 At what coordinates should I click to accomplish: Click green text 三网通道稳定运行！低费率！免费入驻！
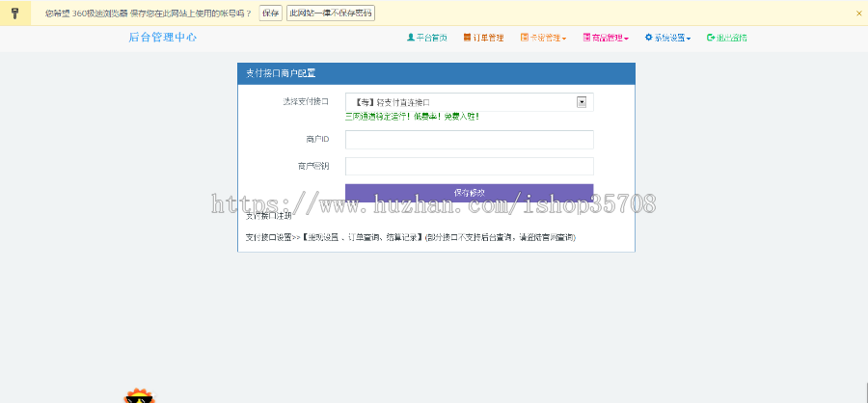[x=412, y=117]
